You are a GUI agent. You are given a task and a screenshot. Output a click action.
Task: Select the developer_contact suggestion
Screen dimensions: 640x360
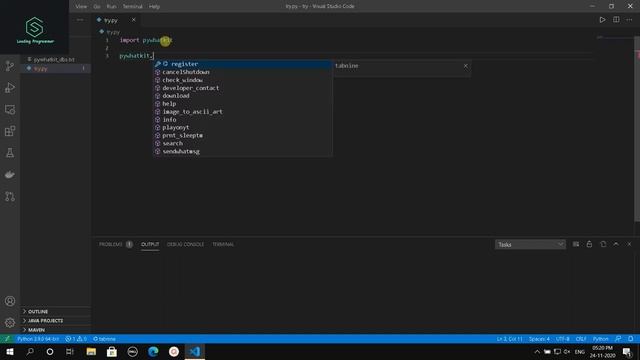pos(243,88)
